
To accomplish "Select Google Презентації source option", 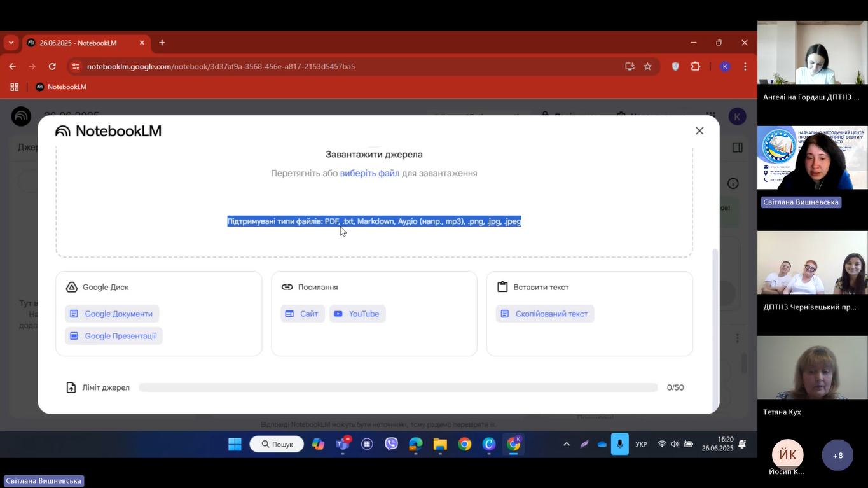I will (114, 336).
